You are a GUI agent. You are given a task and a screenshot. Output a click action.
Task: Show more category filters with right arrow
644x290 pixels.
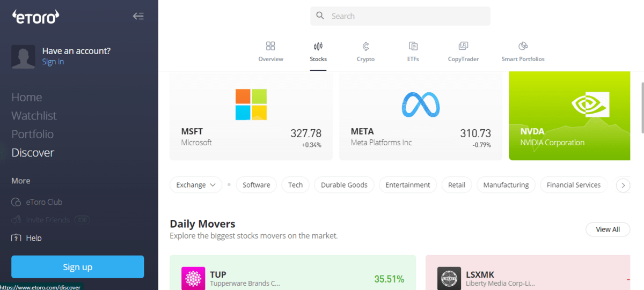[623, 185]
